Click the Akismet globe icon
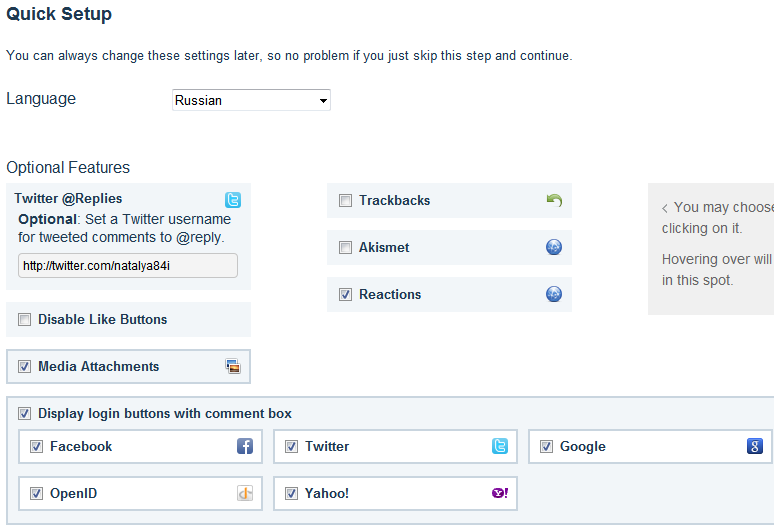 pos(554,247)
